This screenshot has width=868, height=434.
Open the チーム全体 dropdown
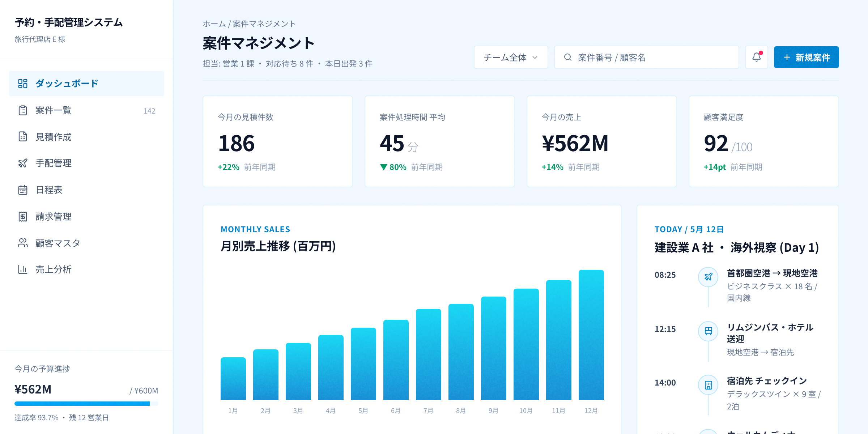point(510,57)
